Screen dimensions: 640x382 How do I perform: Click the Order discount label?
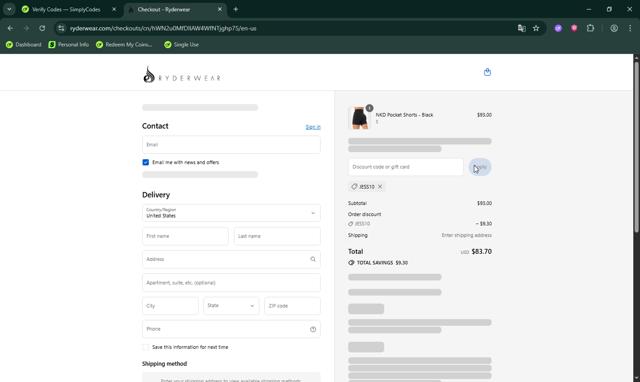coord(364,214)
